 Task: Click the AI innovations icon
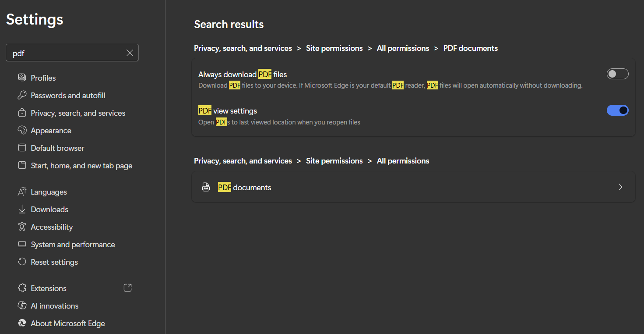pos(22,306)
